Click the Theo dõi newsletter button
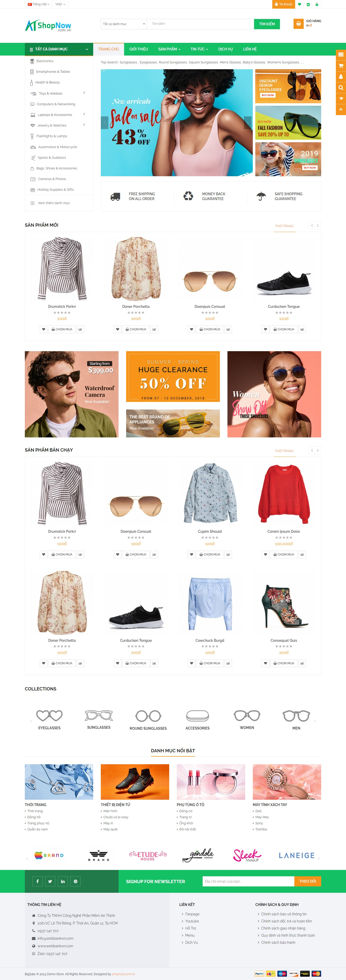 pyautogui.click(x=307, y=881)
